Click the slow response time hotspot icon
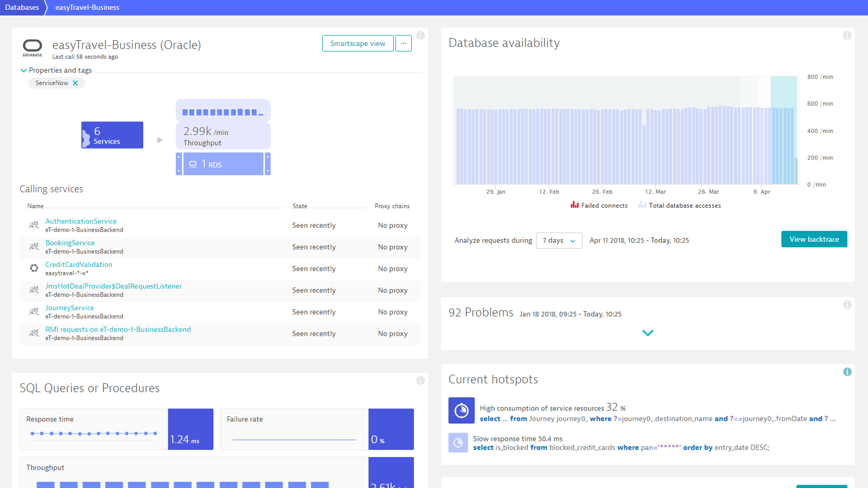This screenshot has width=868, height=488. coord(458,443)
